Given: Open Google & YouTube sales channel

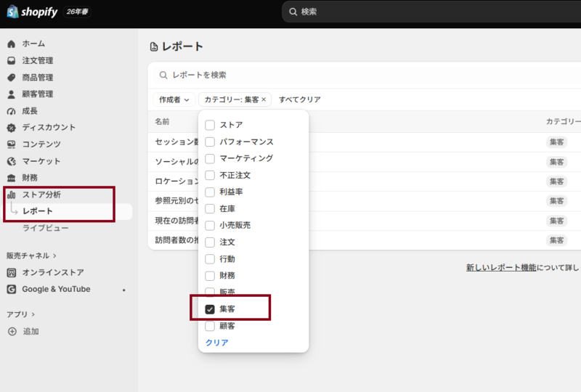Looking at the screenshot, I should point(56,290).
